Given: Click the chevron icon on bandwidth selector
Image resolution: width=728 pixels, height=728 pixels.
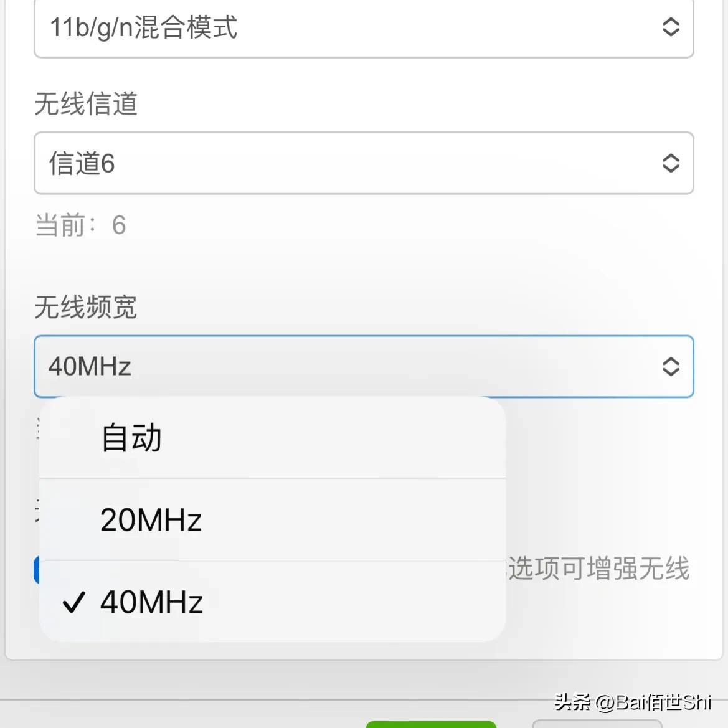Looking at the screenshot, I should (671, 367).
